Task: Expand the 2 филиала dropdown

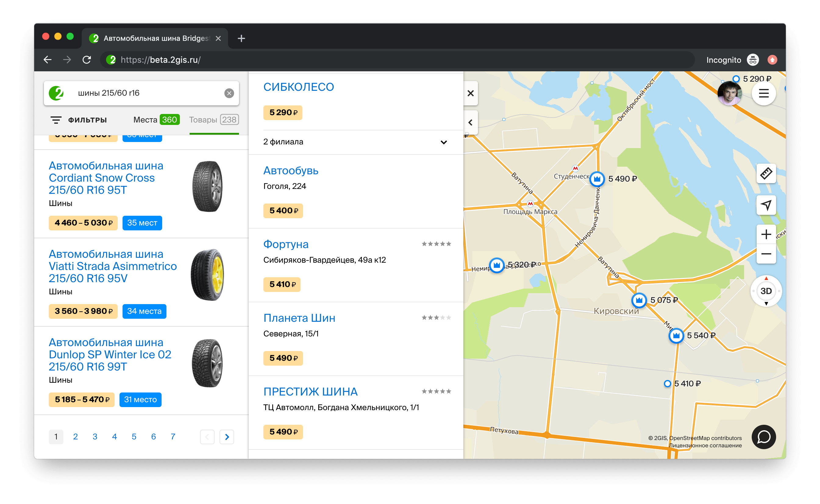Action: point(443,142)
